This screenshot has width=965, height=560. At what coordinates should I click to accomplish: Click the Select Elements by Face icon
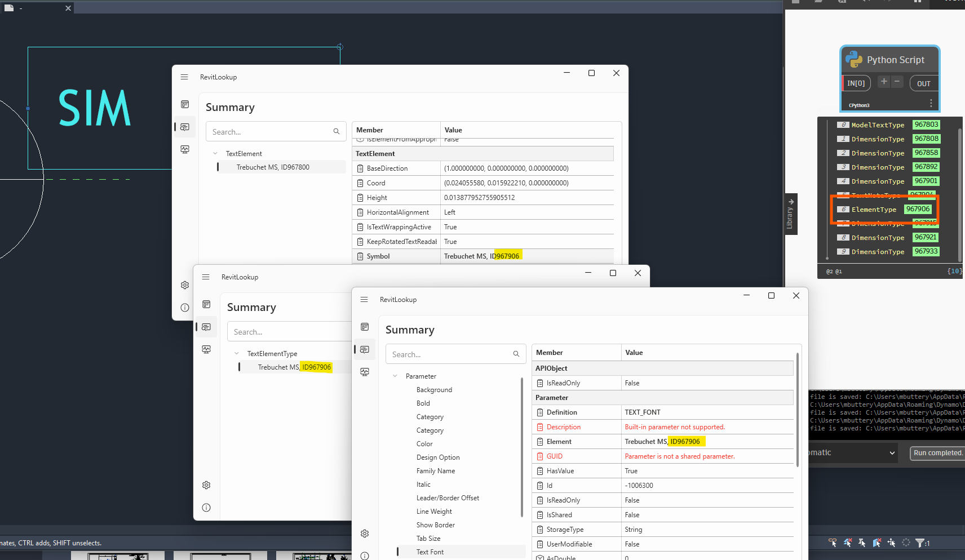(x=877, y=543)
